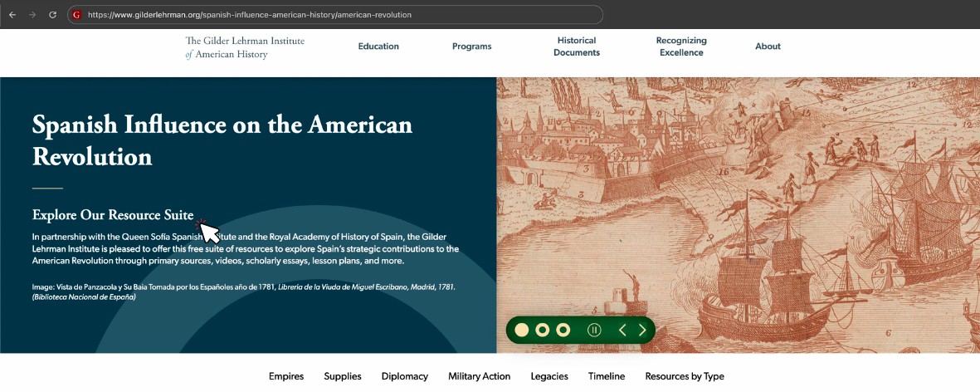
Task: Open the Education menu
Action: [x=378, y=47]
